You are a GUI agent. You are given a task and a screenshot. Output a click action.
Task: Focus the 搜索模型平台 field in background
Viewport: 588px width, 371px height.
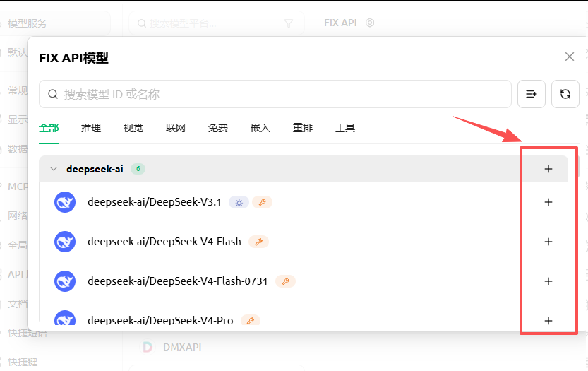click(217, 23)
